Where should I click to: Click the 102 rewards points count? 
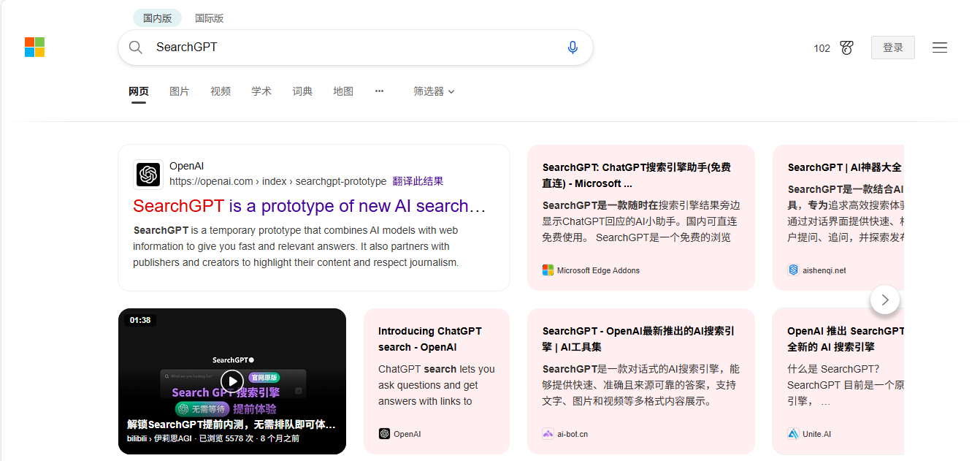click(822, 48)
